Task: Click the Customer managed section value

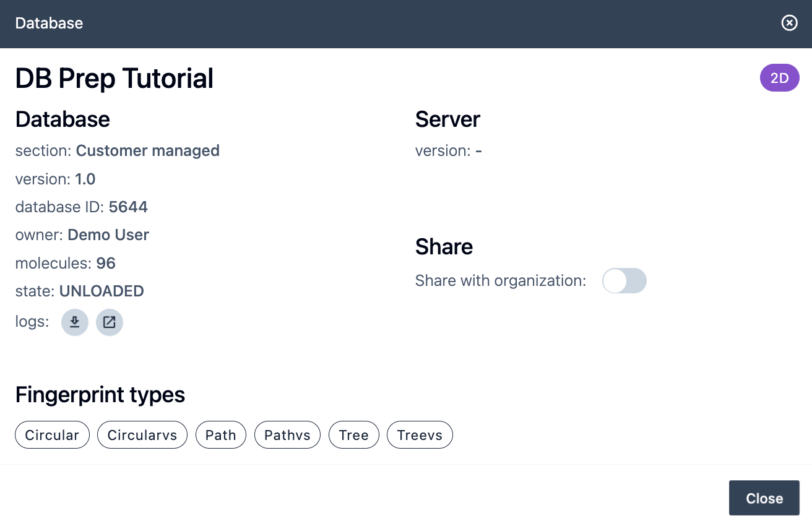Action: pyautogui.click(x=147, y=151)
